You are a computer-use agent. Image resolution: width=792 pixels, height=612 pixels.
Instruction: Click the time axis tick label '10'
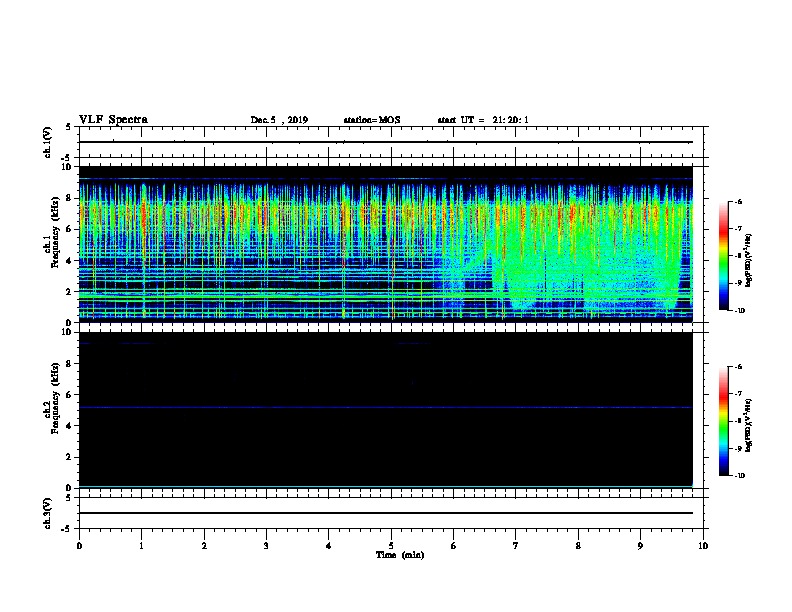tap(703, 545)
